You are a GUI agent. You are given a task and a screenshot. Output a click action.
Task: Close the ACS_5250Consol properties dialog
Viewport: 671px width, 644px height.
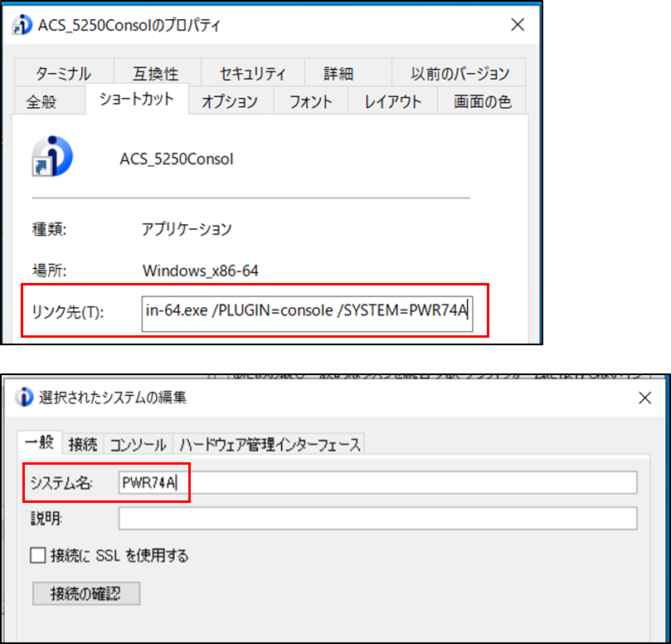518,25
